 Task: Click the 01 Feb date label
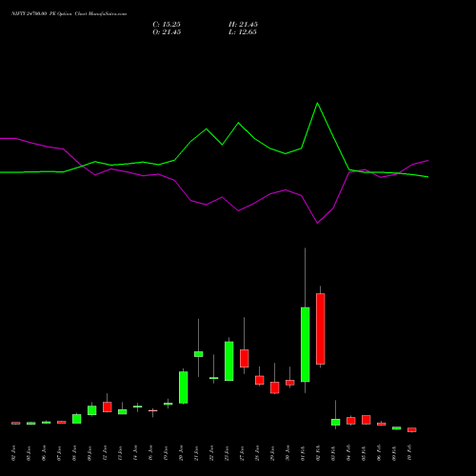pos(303,453)
